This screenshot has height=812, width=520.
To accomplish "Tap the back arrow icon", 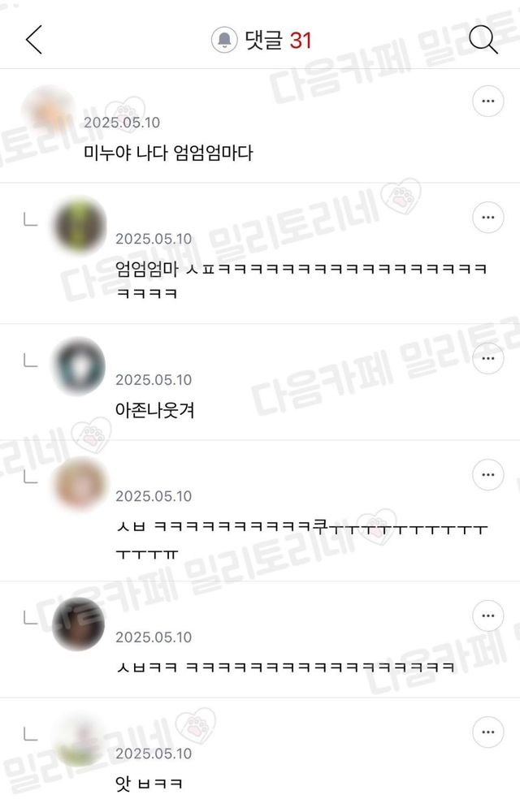I will 34,40.
